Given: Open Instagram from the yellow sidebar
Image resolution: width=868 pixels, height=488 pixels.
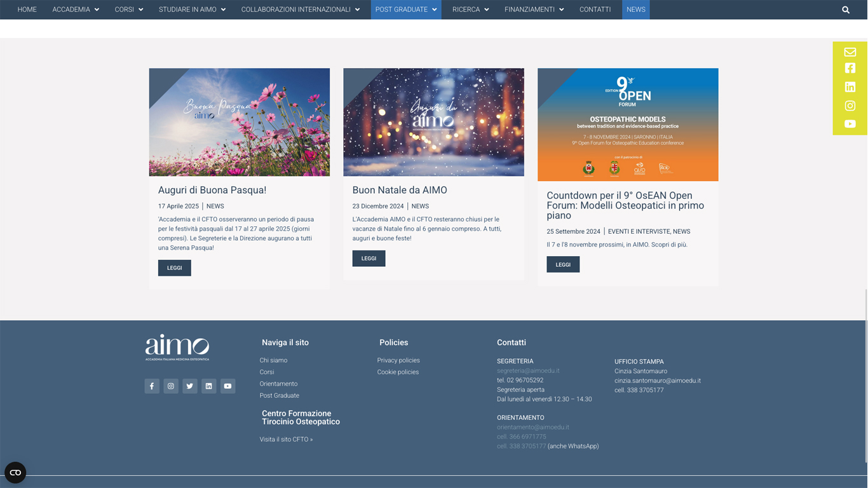Looking at the screenshot, I should [x=850, y=105].
